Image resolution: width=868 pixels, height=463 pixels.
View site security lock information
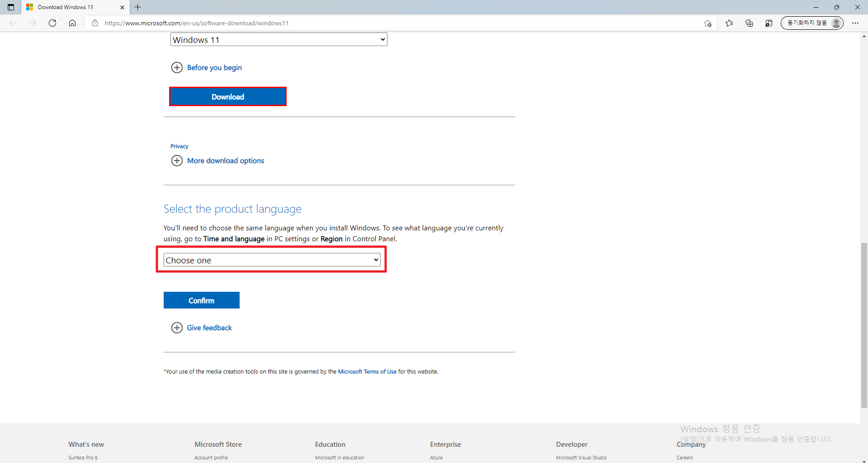coord(95,23)
